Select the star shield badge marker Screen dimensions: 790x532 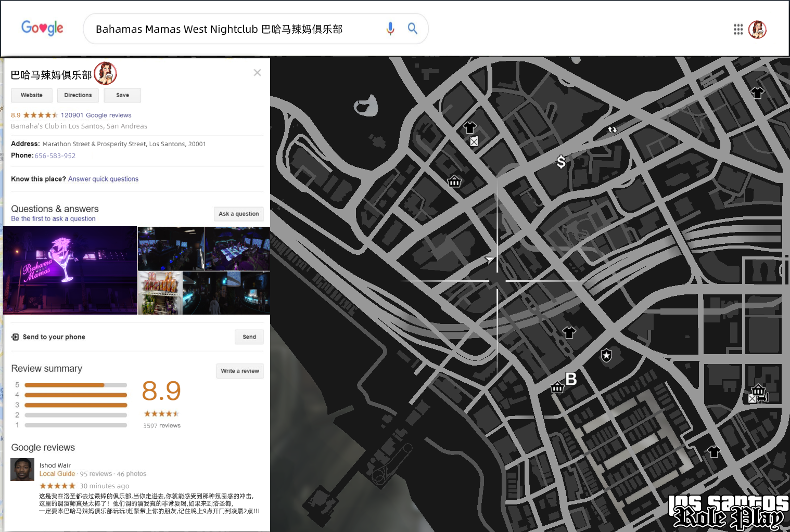(x=606, y=355)
